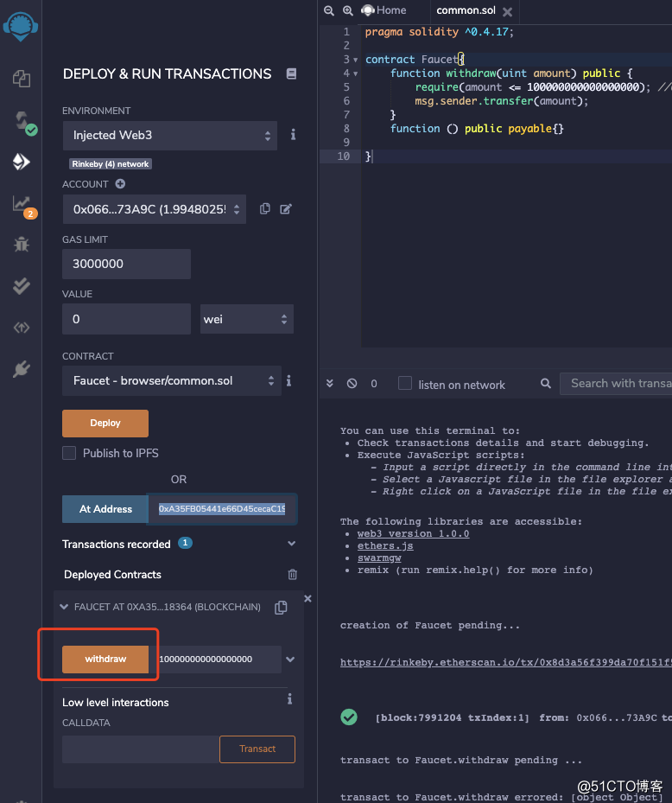
Task: Collapse the Faucet deployed contract entry
Action: coord(64,607)
